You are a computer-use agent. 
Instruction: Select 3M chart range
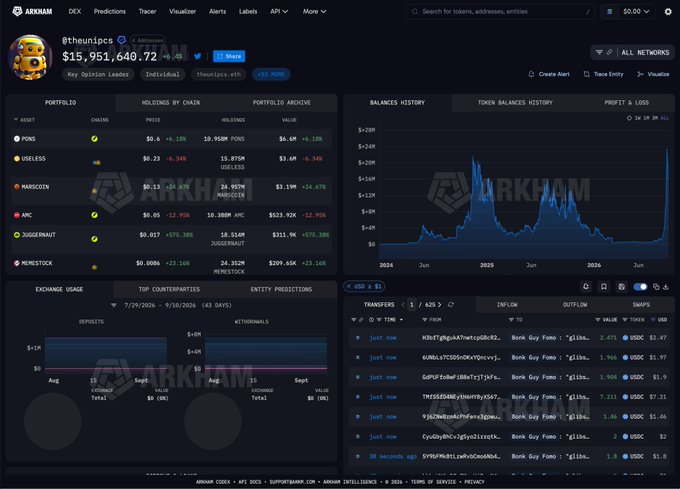coord(655,118)
